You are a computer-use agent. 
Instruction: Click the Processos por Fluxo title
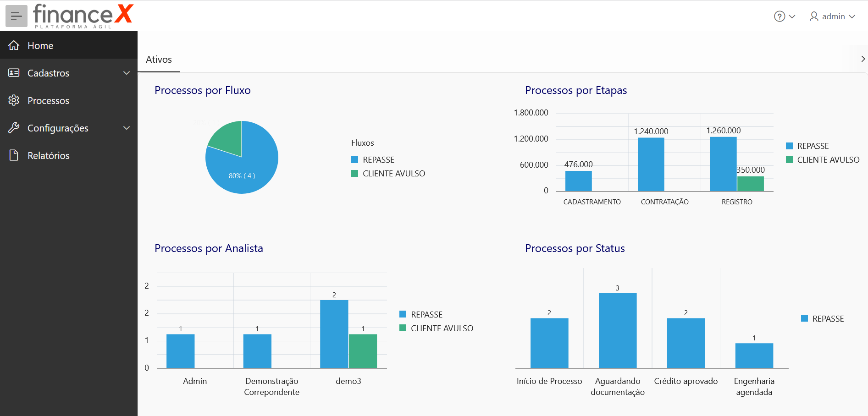click(x=203, y=90)
